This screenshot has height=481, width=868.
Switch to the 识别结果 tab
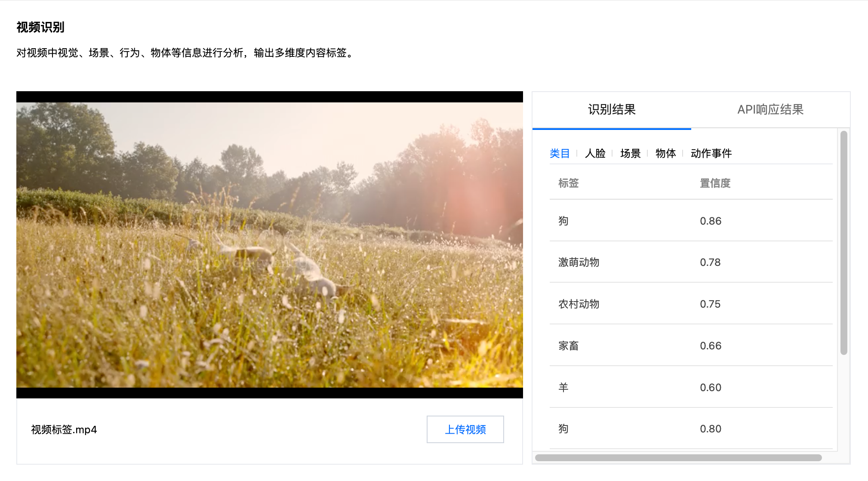click(612, 110)
